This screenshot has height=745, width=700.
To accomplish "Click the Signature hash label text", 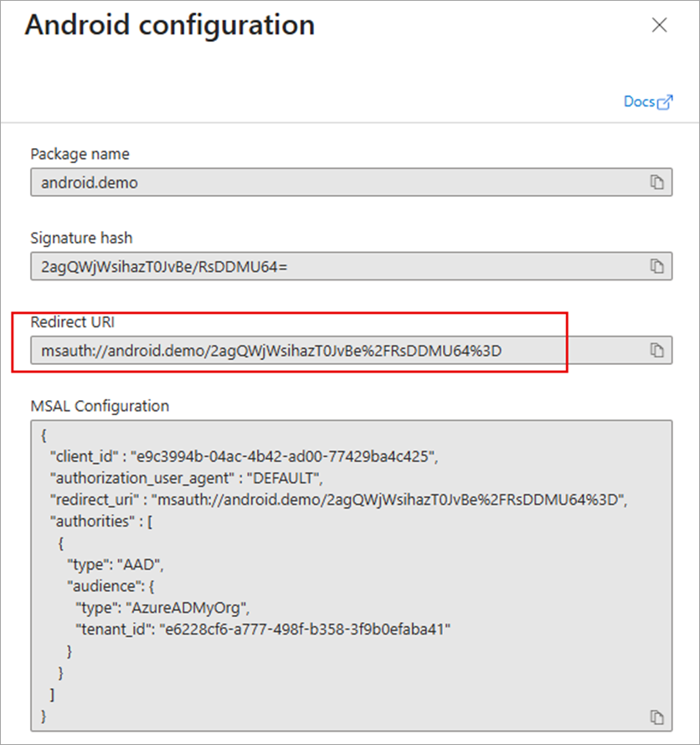I will click(x=81, y=238).
